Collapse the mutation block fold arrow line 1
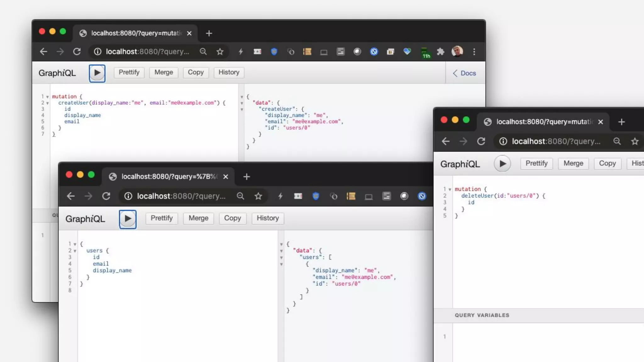The image size is (644, 362). pyautogui.click(x=47, y=97)
